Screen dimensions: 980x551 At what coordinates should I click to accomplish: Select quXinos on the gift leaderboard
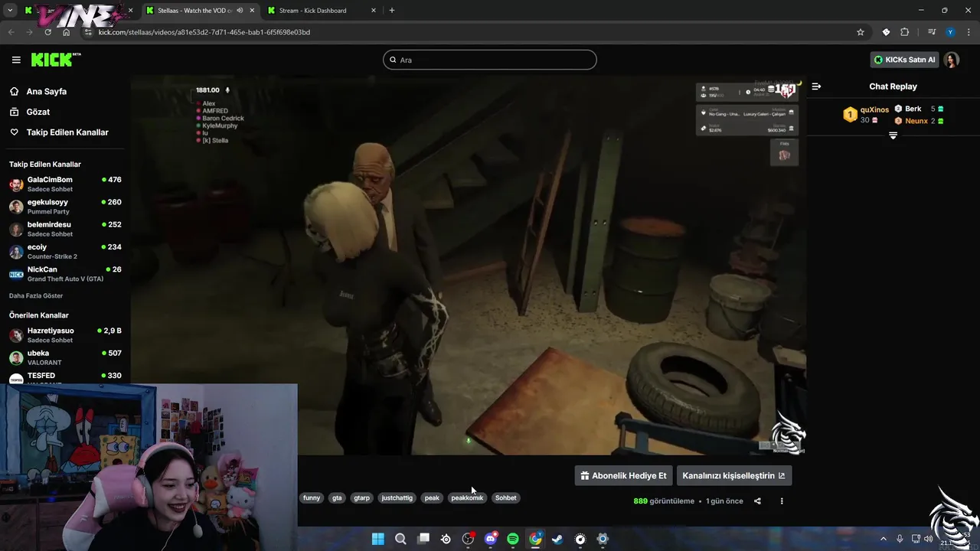866,115
